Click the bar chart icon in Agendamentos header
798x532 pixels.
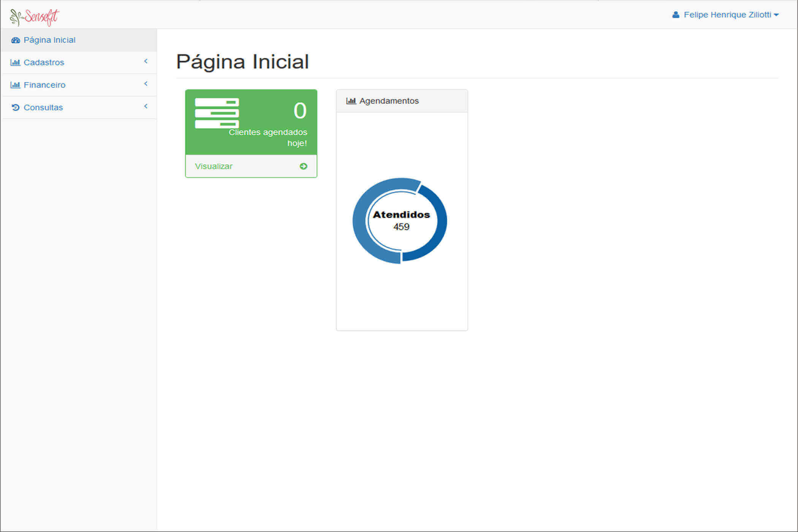pos(351,101)
